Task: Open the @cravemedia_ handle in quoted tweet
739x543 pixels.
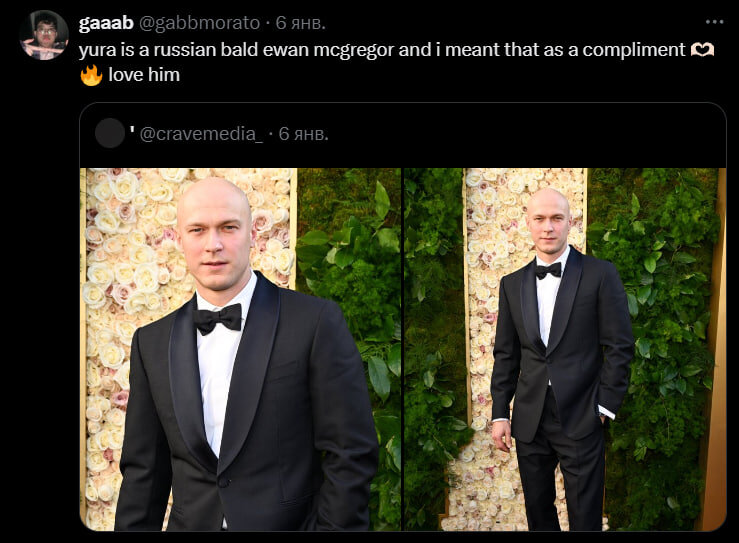Action: pos(201,134)
